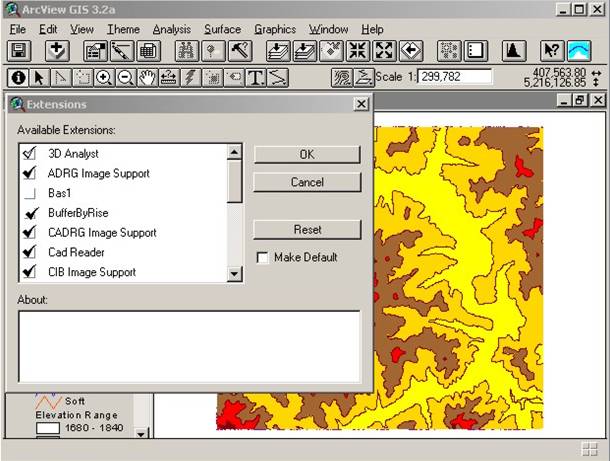Open the Surface menu
The image size is (610, 461).
[x=223, y=30]
